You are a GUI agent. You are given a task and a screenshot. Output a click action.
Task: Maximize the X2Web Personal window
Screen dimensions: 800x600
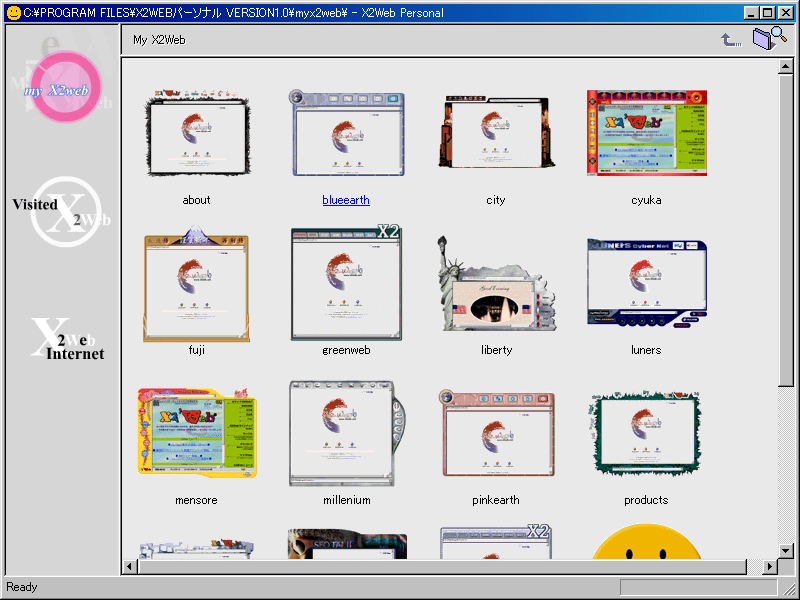(x=768, y=13)
